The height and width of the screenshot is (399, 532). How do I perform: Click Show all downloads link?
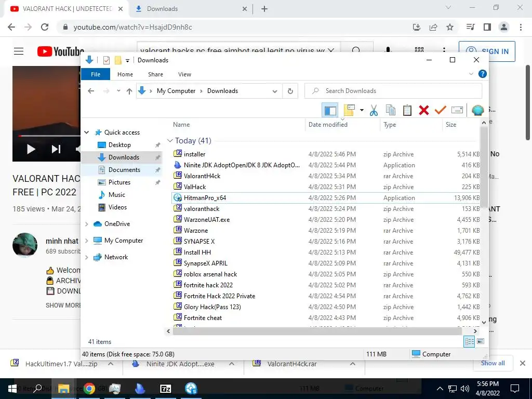pos(493,363)
